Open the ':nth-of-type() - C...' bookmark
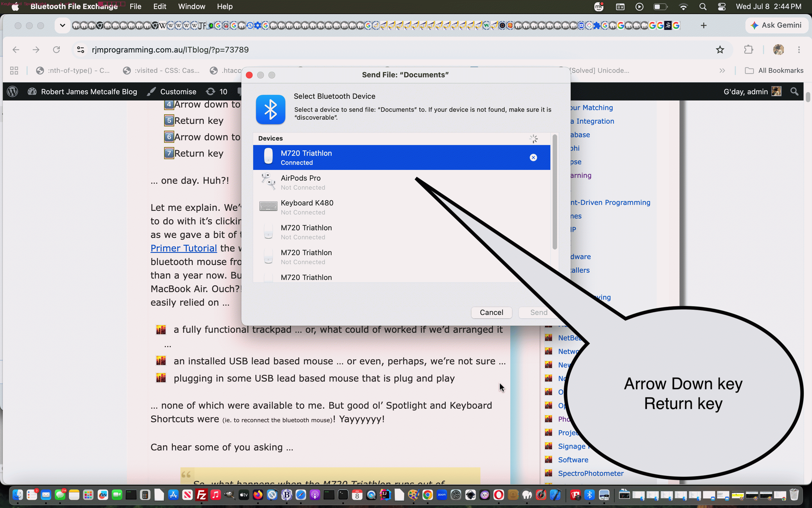The image size is (812, 508). point(73,71)
